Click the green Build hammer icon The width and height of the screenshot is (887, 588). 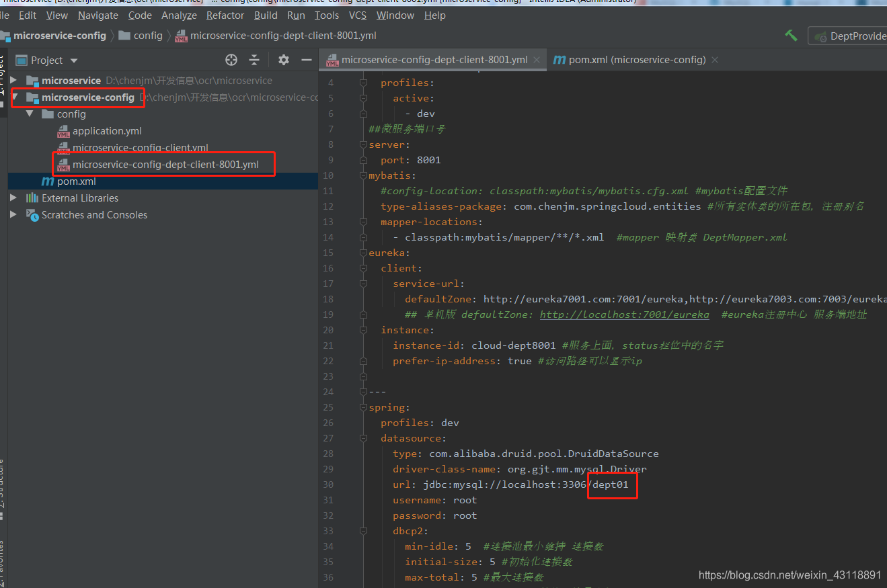[791, 35]
